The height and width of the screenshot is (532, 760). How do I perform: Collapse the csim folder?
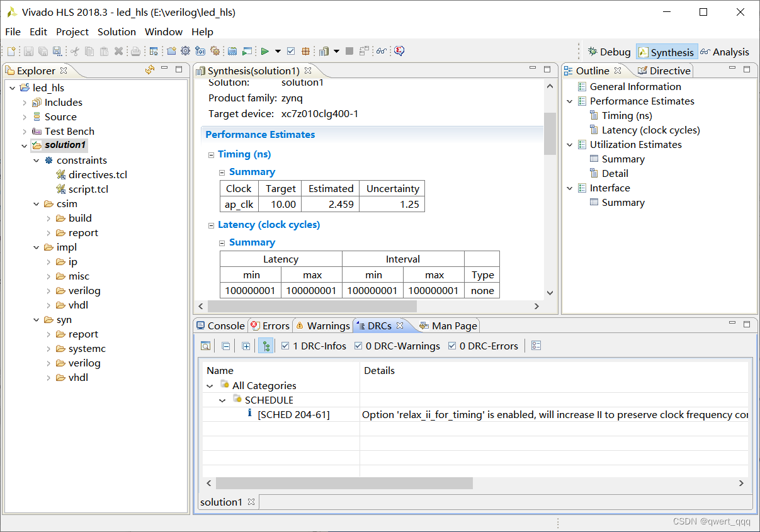click(37, 204)
